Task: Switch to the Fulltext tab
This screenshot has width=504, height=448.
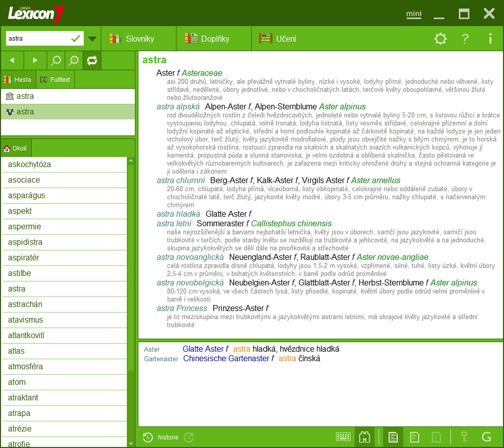Action: pyautogui.click(x=55, y=79)
